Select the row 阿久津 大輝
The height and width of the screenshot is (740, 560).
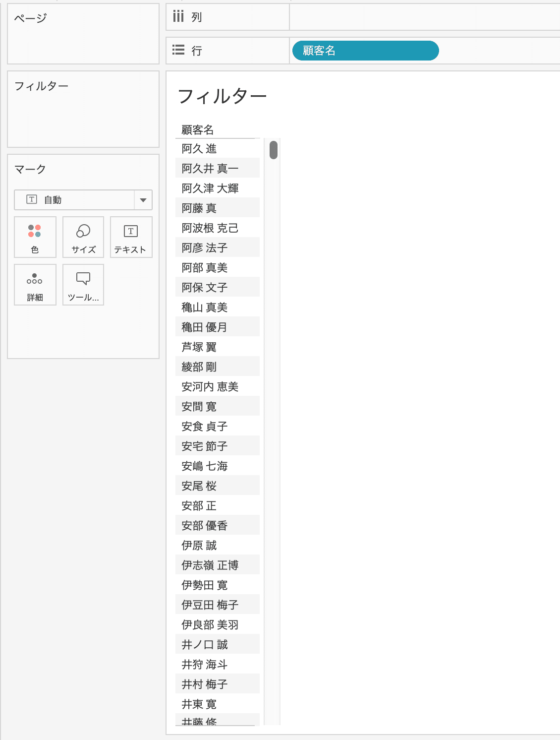point(218,188)
